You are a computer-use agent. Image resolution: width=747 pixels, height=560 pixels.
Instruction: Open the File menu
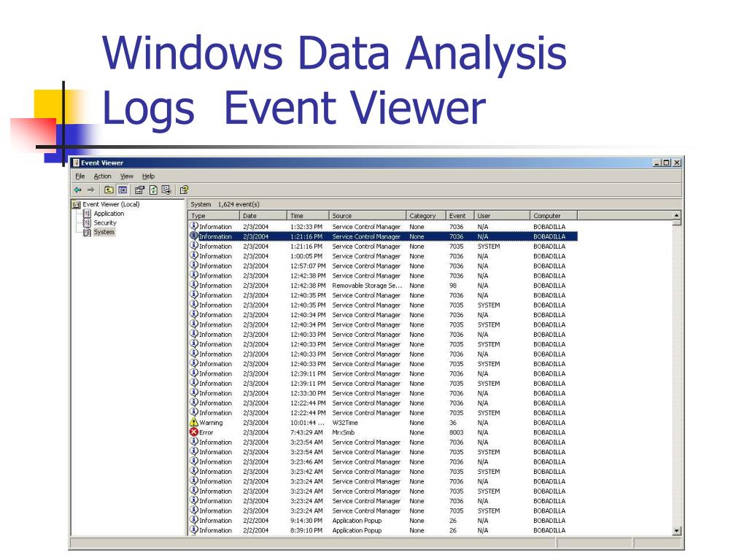coord(80,176)
